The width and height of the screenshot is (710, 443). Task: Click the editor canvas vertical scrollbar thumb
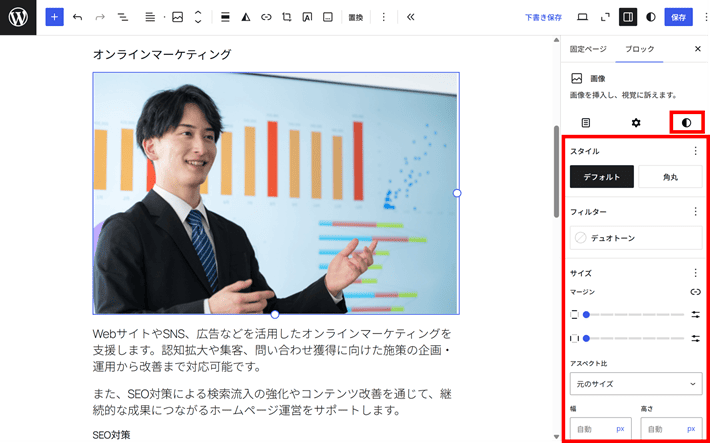556,171
